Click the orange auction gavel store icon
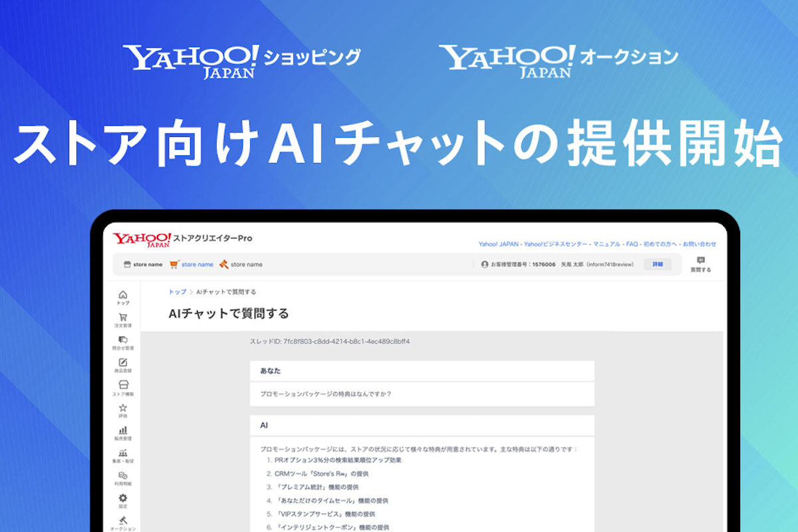Viewport: 798px width, 532px height. (223, 264)
